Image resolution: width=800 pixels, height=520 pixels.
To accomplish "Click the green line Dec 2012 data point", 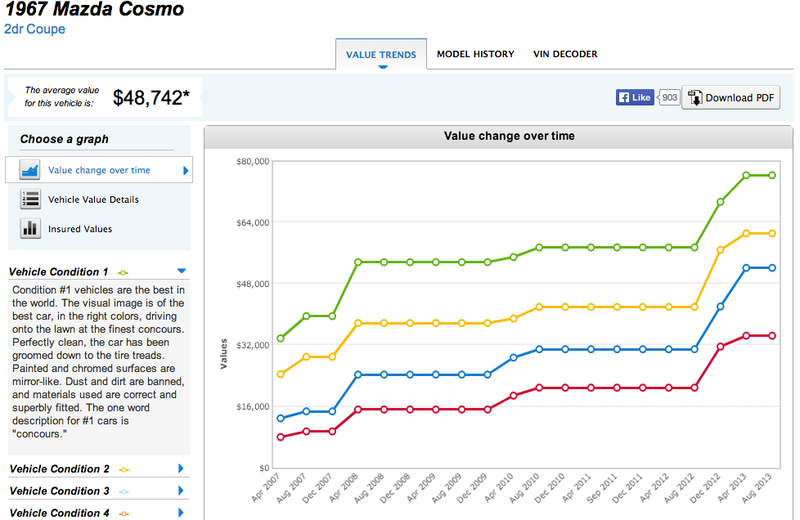I will [x=720, y=202].
